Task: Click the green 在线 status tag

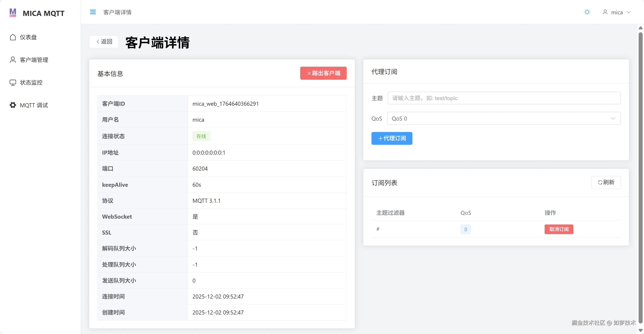Action: tap(201, 136)
